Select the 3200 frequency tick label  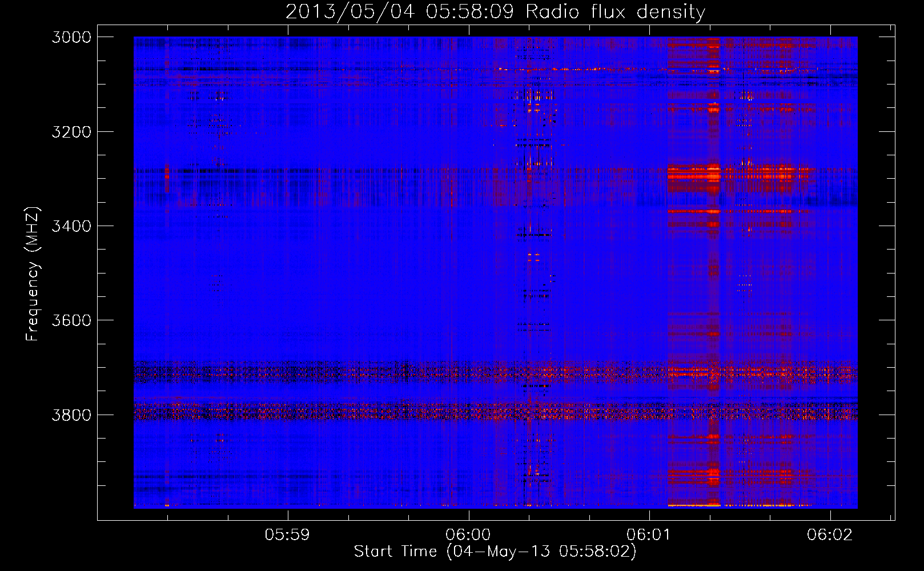pos(71,132)
